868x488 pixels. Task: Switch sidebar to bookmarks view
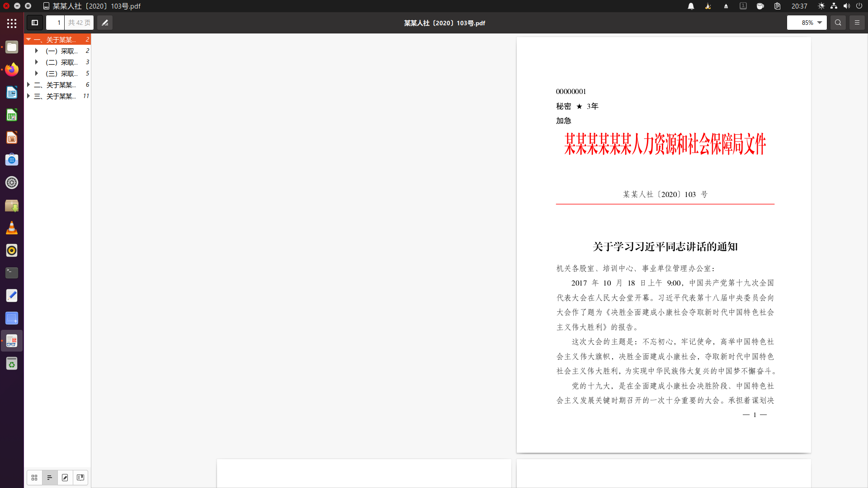coord(80,478)
